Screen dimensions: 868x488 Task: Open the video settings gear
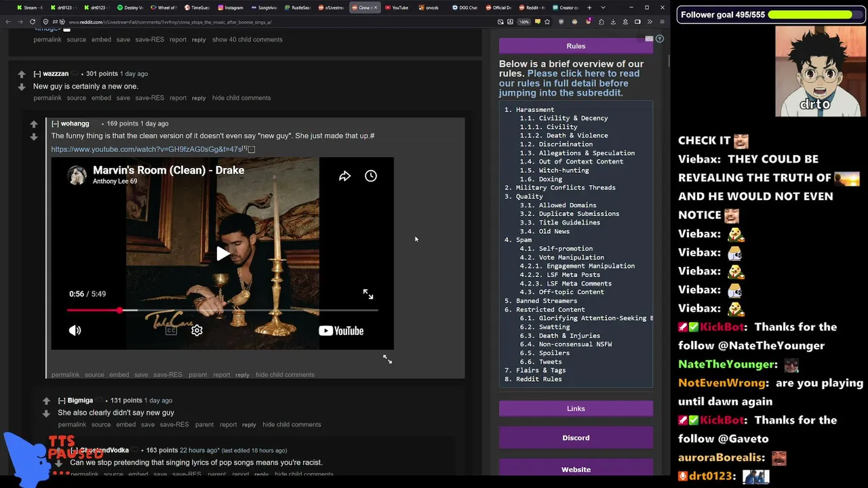coord(197,331)
